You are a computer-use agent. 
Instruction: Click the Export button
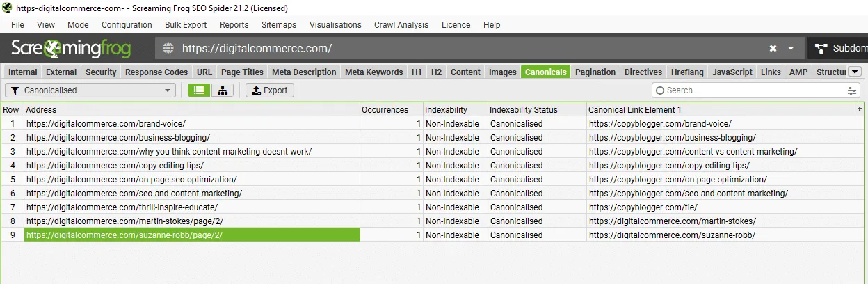point(270,90)
